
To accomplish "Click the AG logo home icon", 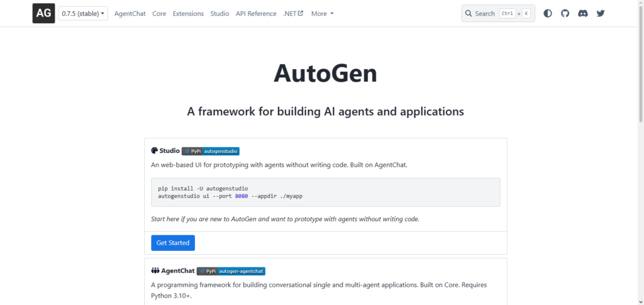I will point(43,13).
